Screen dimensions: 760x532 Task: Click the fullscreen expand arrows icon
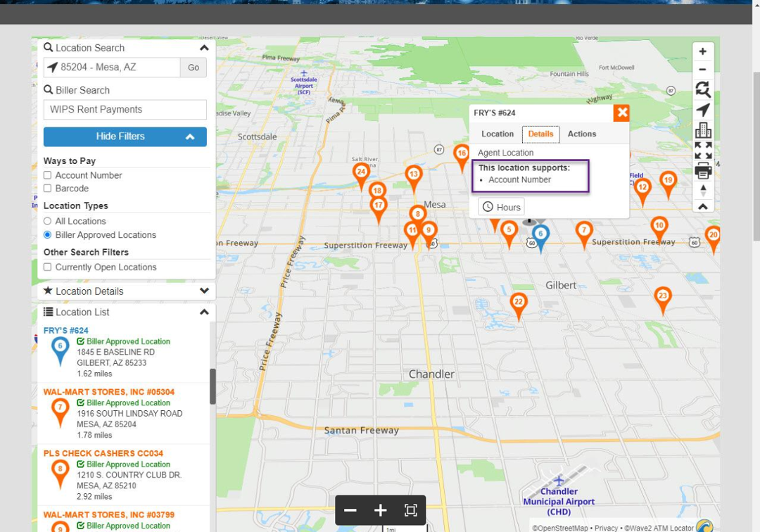coord(703,150)
